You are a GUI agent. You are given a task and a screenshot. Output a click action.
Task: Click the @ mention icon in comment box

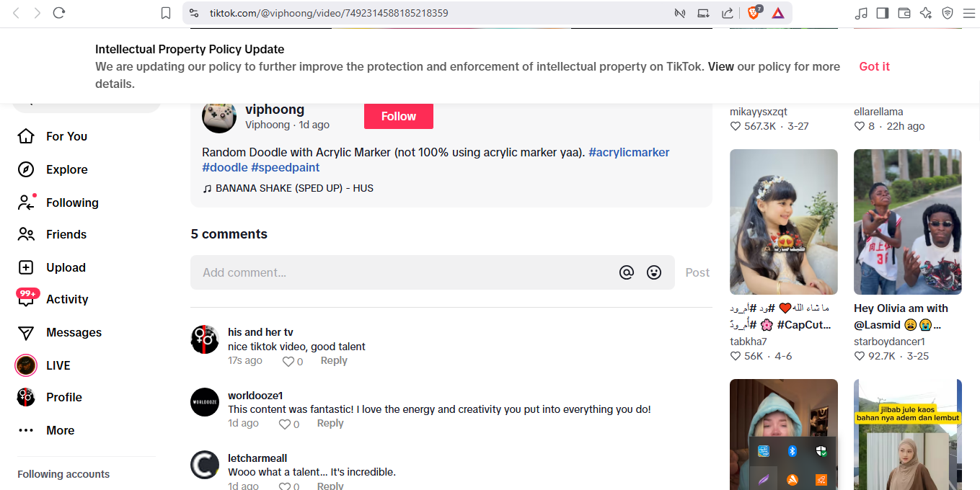[627, 272]
